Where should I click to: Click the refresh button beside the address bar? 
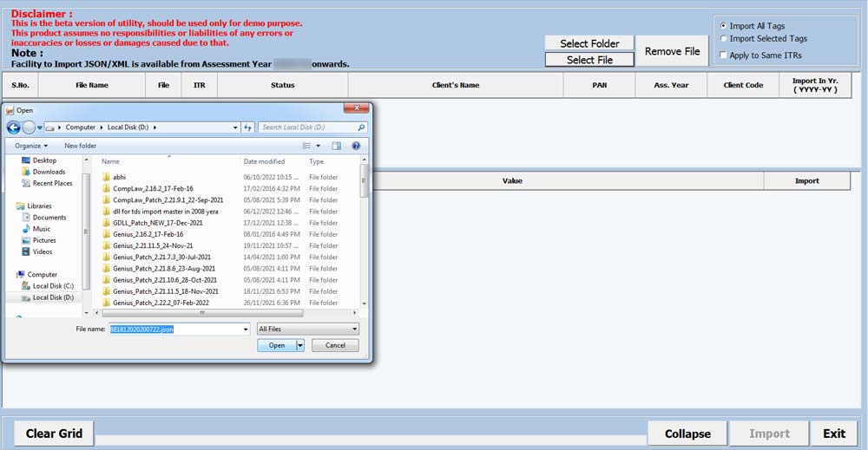248,127
